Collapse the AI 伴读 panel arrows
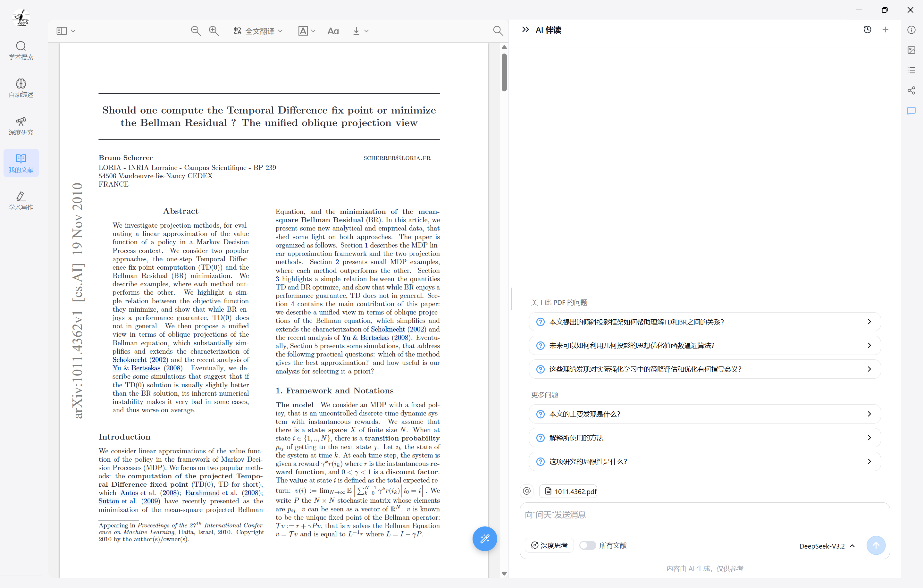The width and height of the screenshot is (923, 588). (525, 29)
